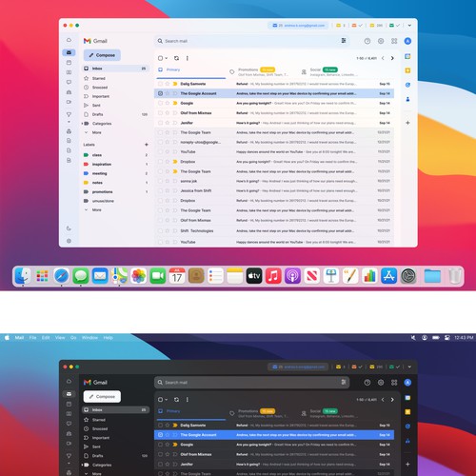476x476 pixels.
Task: Add a new label with the plus beside Labels
Action: coord(147,145)
